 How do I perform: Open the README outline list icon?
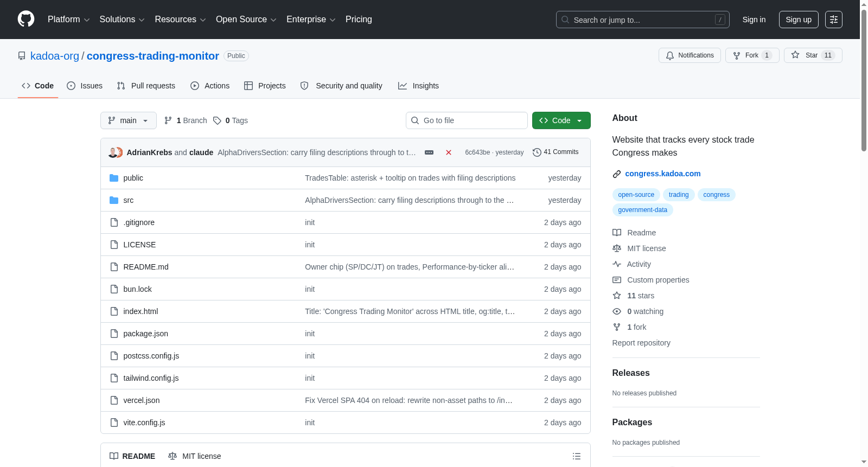click(577, 456)
